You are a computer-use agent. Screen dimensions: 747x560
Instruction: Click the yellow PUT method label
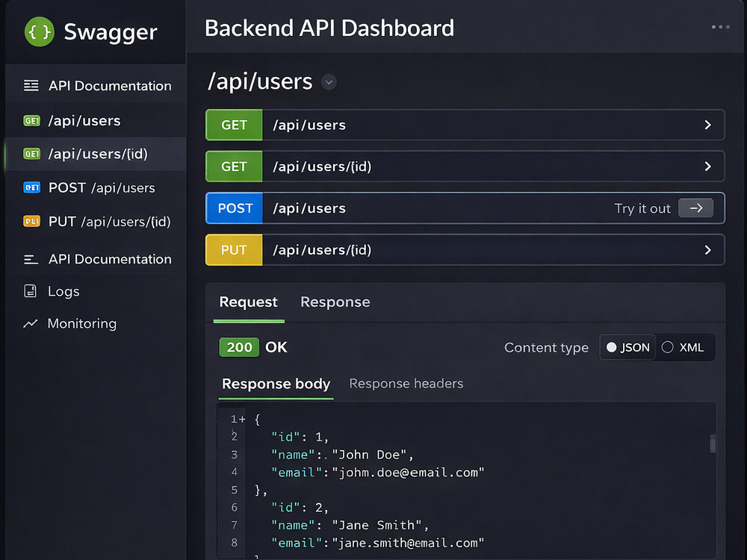click(x=234, y=250)
